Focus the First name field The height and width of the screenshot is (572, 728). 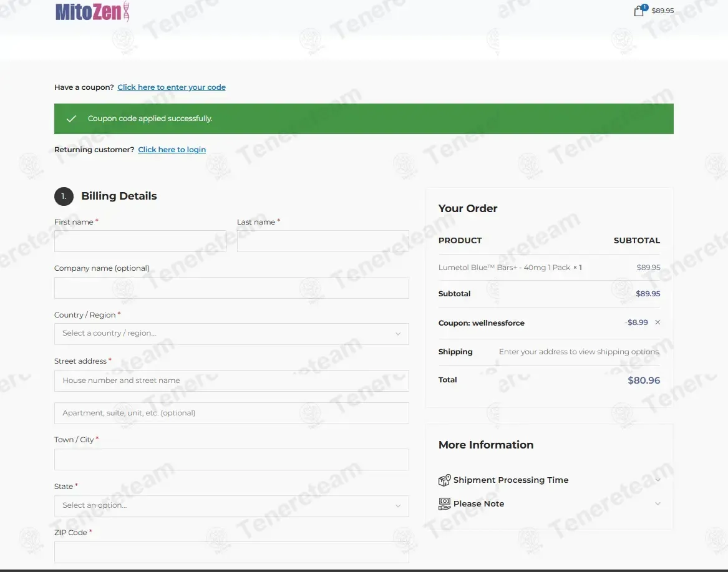click(x=140, y=241)
